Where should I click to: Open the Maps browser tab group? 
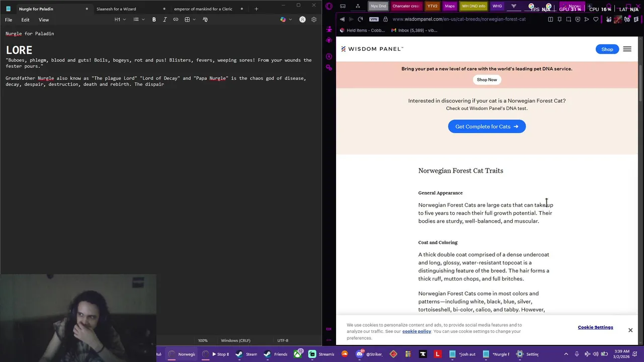click(x=450, y=6)
